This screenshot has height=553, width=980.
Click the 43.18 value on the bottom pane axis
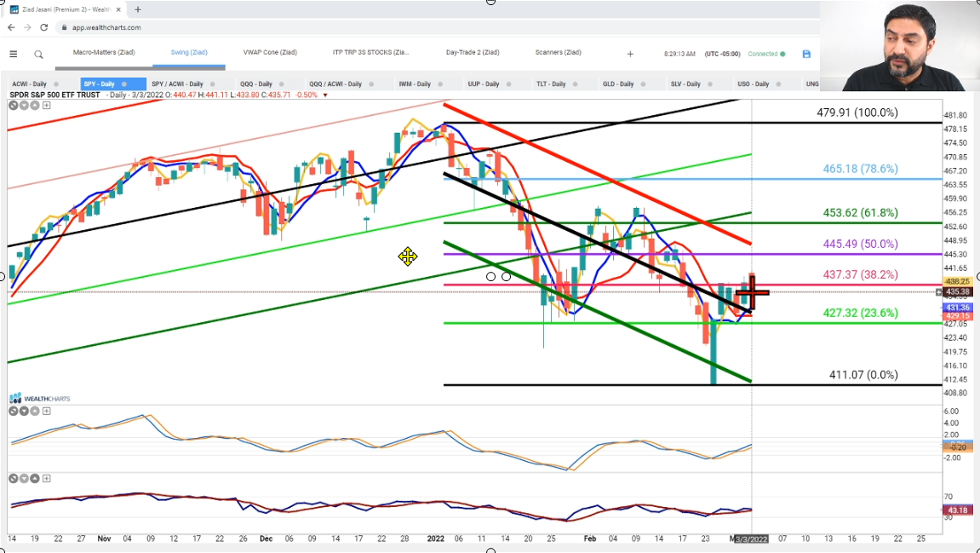(958, 510)
